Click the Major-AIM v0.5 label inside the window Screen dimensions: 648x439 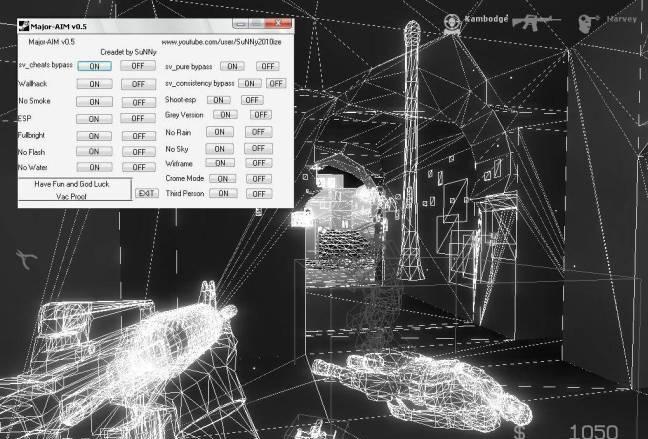[52, 42]
